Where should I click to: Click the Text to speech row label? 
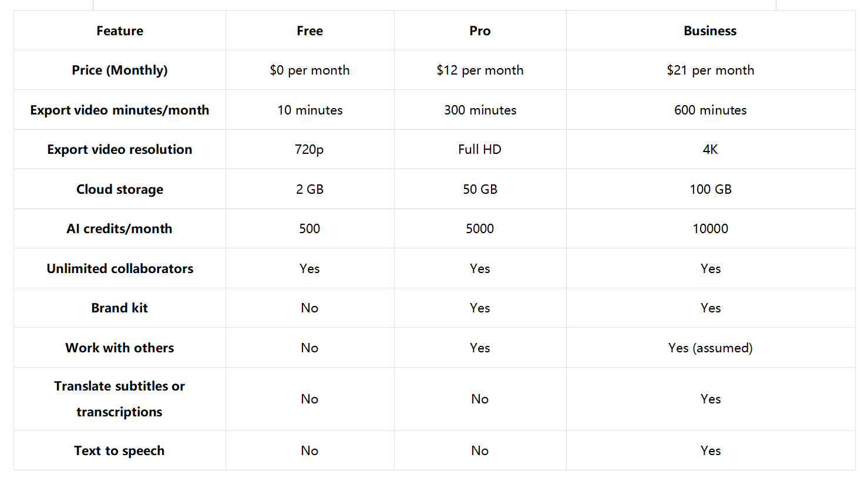[120, 451]
